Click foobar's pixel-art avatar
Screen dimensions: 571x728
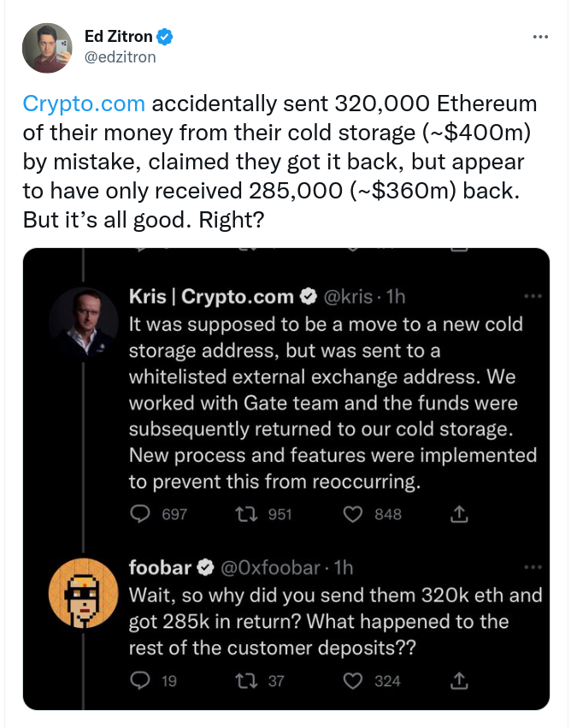click(82, 592)
